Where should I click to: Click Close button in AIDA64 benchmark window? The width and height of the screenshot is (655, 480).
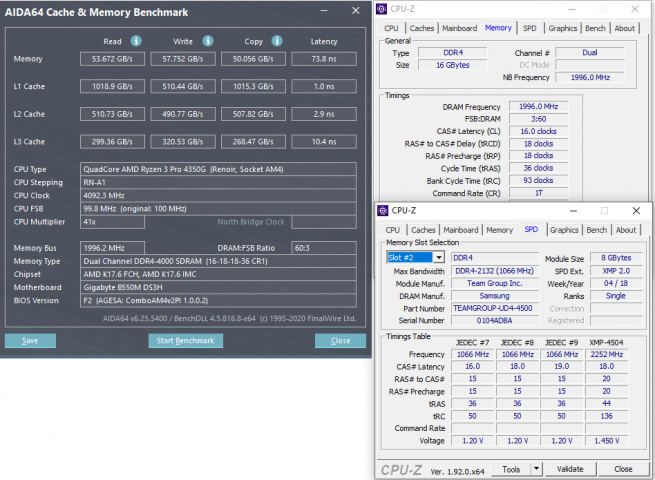click(x=340, y=340)
